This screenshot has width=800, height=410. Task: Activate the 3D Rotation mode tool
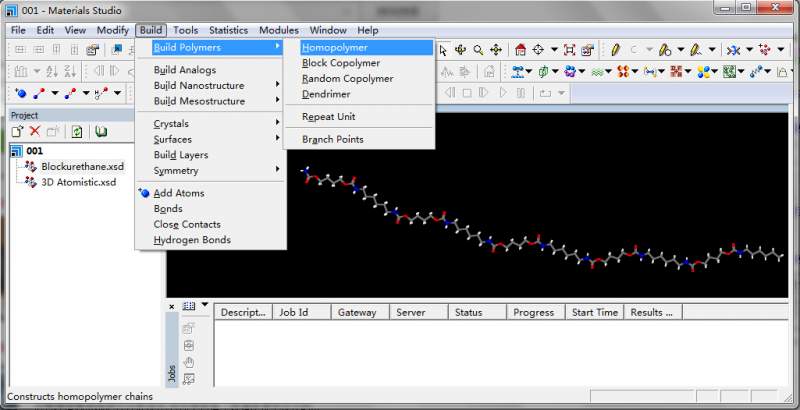[460, 49]
